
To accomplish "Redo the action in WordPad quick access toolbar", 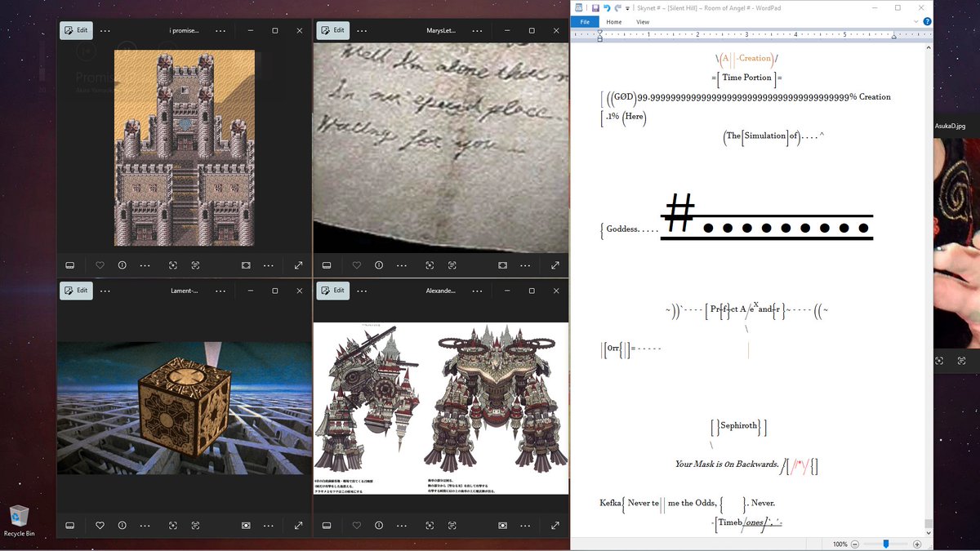I will click(618, 7).
